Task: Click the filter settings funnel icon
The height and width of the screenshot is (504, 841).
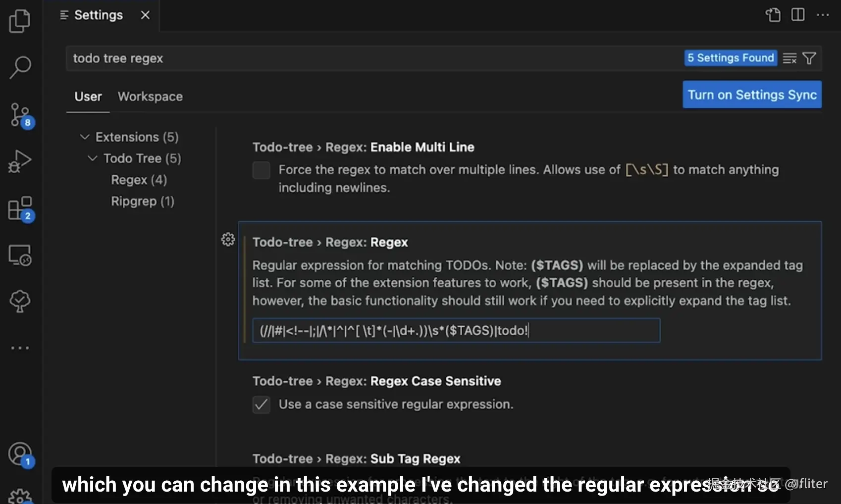Action: 809,58
